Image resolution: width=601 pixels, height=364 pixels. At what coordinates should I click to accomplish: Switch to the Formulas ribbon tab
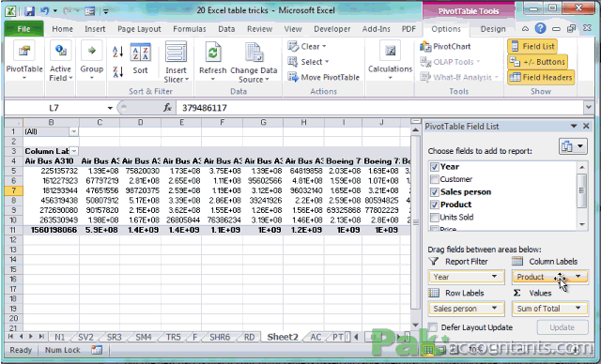point(190,29)
